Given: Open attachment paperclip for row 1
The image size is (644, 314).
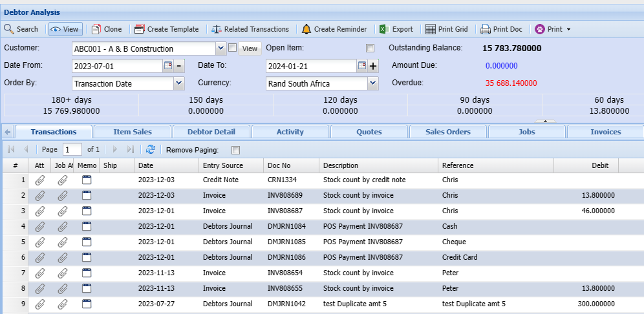Looking at the screenshot, I should pyautogui.click(x=40, y=180).
